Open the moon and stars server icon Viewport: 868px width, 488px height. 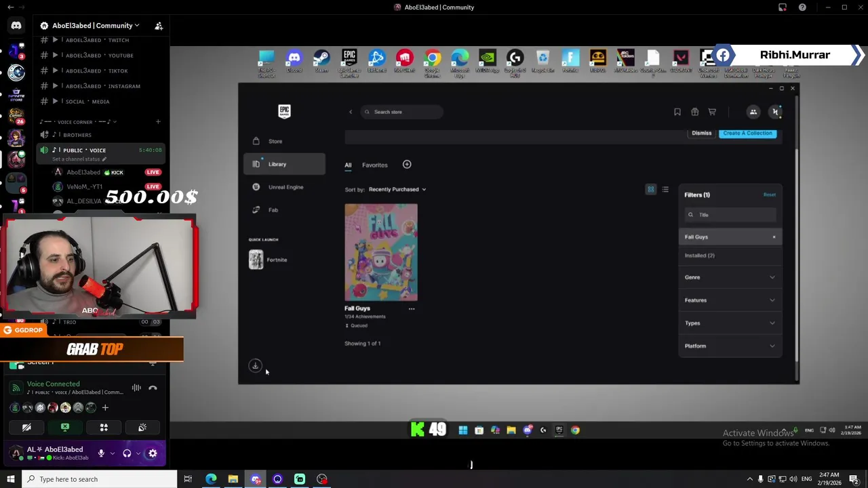(x=16, y=73)
